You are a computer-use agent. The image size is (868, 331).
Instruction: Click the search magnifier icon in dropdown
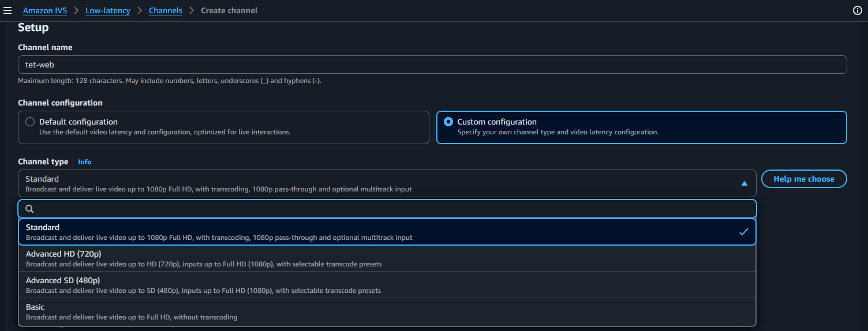30,209
